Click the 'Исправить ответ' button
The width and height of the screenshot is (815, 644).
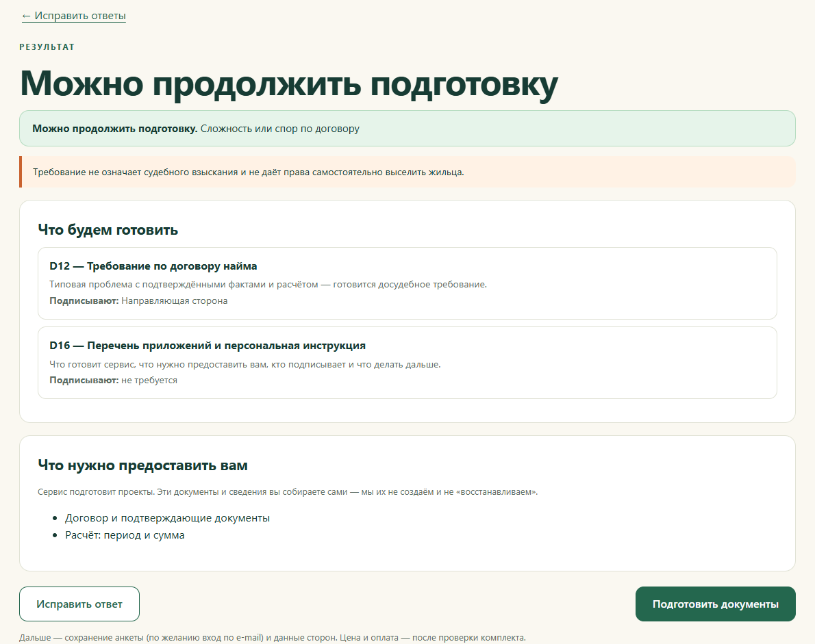(x=79, y=604)
